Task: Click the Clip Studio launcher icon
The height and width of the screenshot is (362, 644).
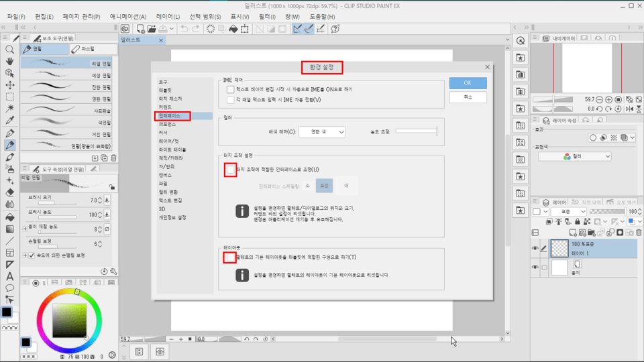Action: (x=125, y=29)
